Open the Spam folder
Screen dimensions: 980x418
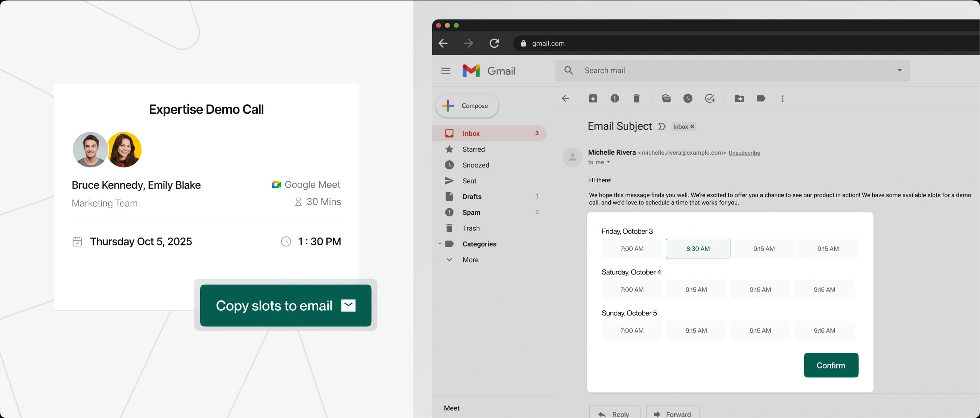pyautogui.click(x=471, y=212)
